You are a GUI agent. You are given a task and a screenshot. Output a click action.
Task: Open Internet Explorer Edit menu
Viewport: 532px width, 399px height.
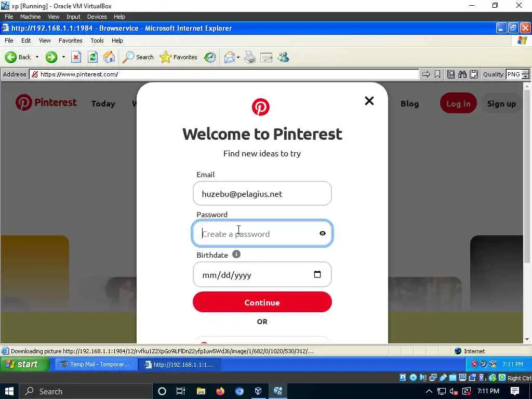tap(26, 41)
